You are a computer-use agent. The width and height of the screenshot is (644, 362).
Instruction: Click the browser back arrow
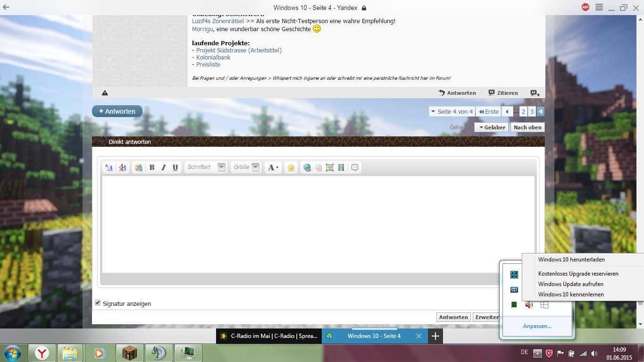(x=6, y=8)
